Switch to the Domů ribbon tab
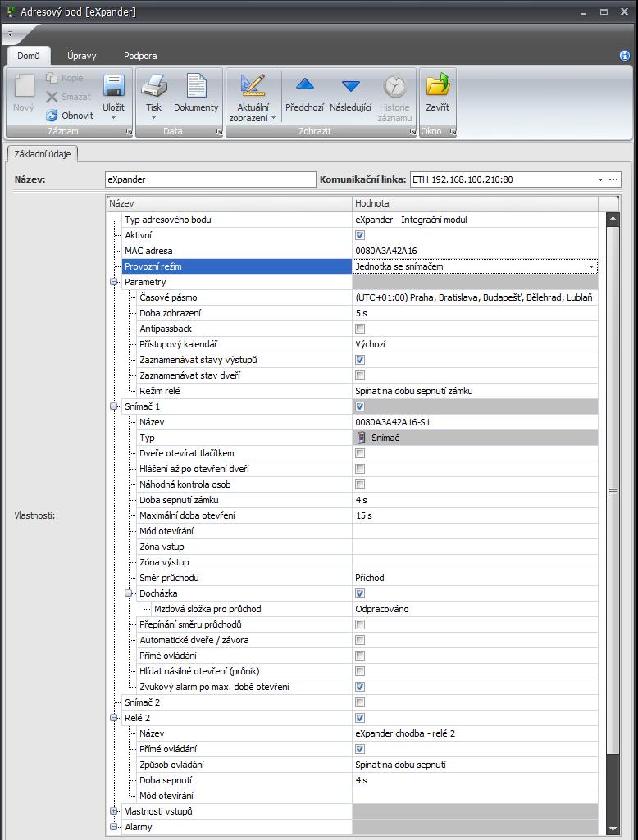The image size is (638, 840). (29, 56)
